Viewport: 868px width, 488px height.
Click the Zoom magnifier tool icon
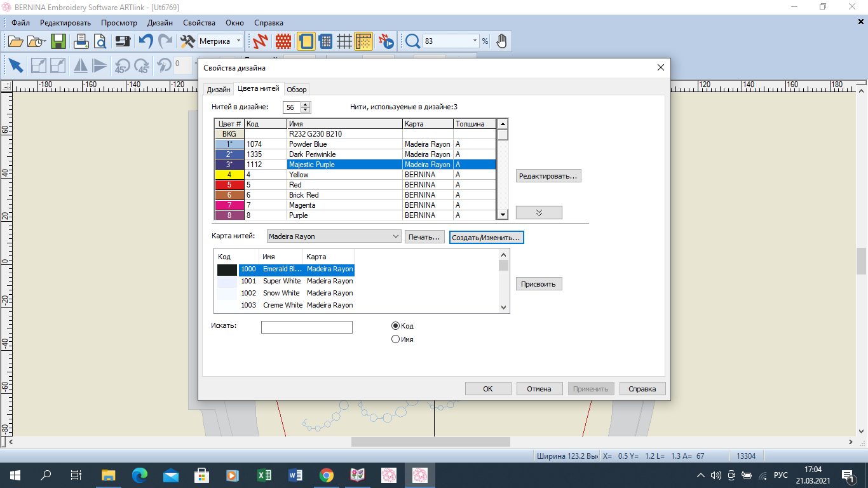[x=412, y=42]
